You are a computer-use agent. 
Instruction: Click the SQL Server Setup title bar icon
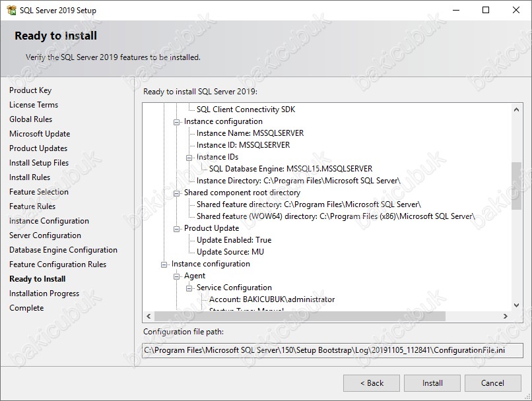point(11,10)
